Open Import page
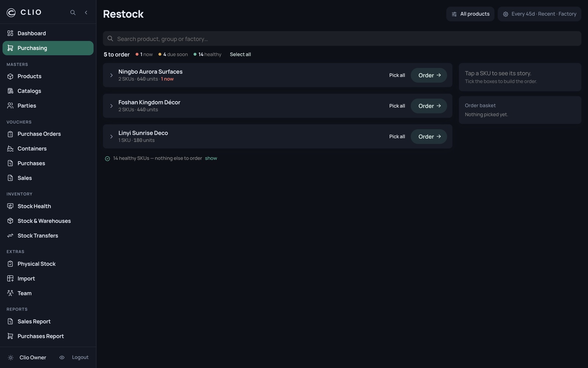Screen dimensions: 588x368 click(48, 279)
